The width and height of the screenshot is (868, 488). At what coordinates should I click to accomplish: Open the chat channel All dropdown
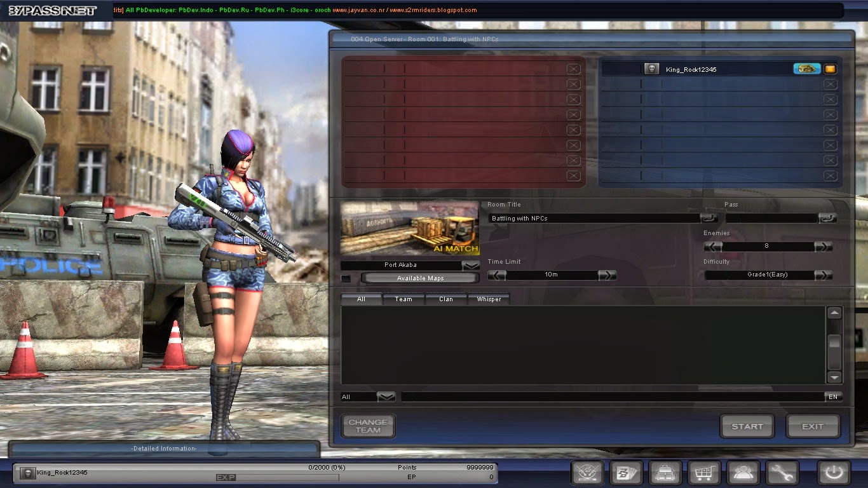pos(386,396)
